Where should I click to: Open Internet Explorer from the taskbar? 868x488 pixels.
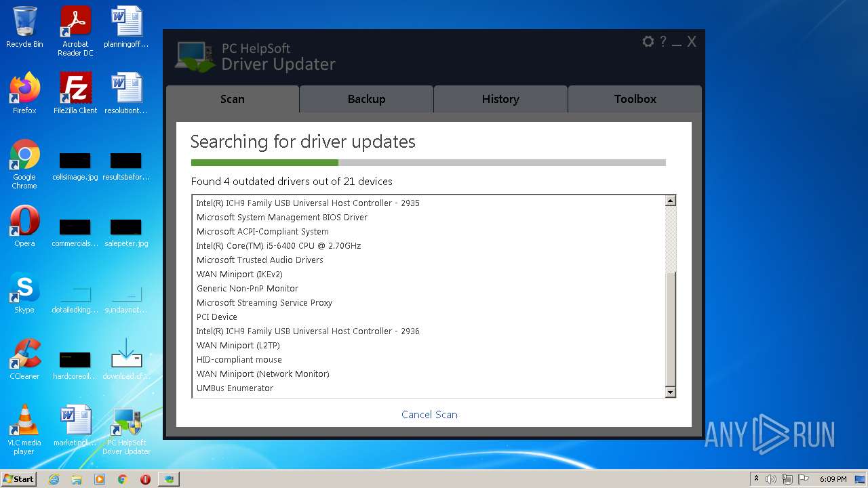[x=54, y=479]
